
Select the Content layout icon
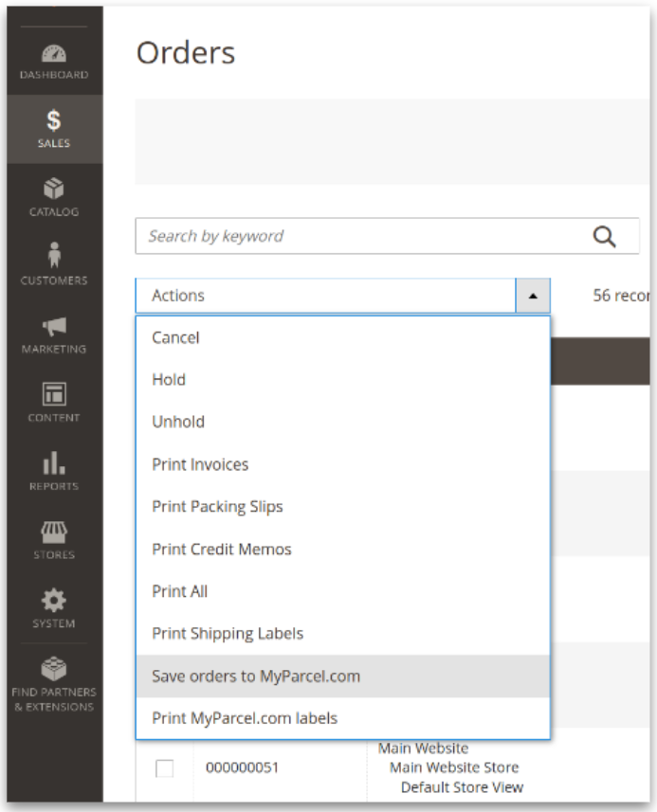54,394
